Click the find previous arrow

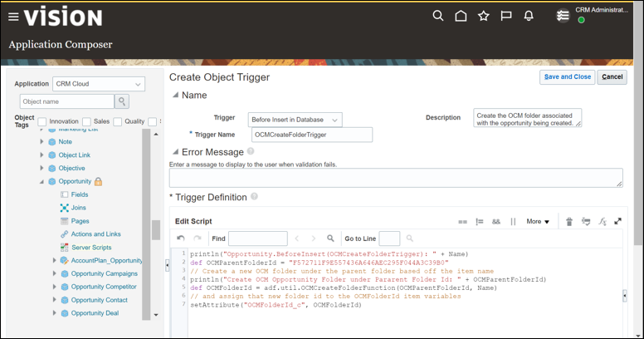(x=297, y=238)
